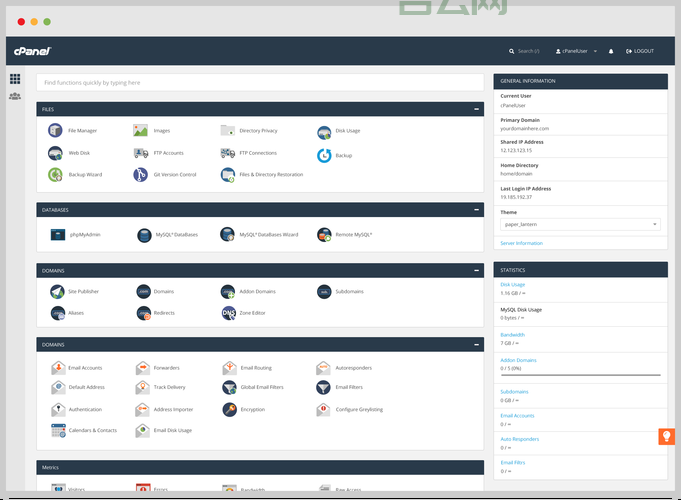Collapse the Domains section with Site Publisher
Image resolution: width=681 pixels, height=500 pixels.
pos(476,271)
